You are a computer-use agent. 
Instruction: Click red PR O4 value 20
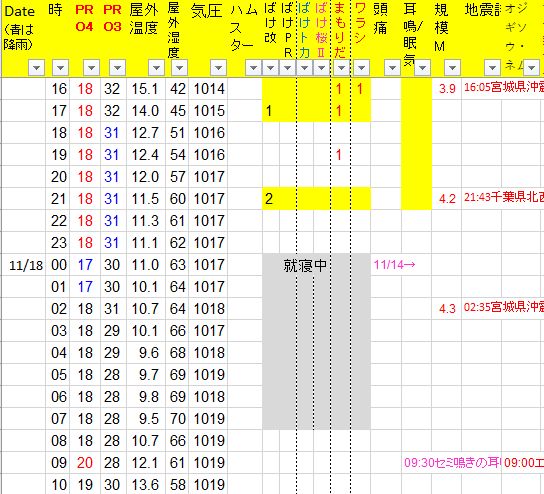click(x=85, y=463)
